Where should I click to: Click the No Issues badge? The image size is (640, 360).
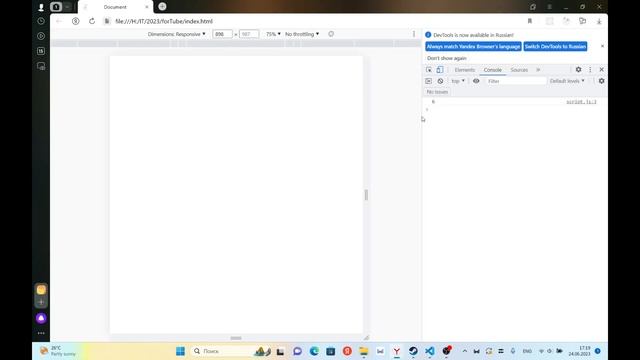point(437,92)
